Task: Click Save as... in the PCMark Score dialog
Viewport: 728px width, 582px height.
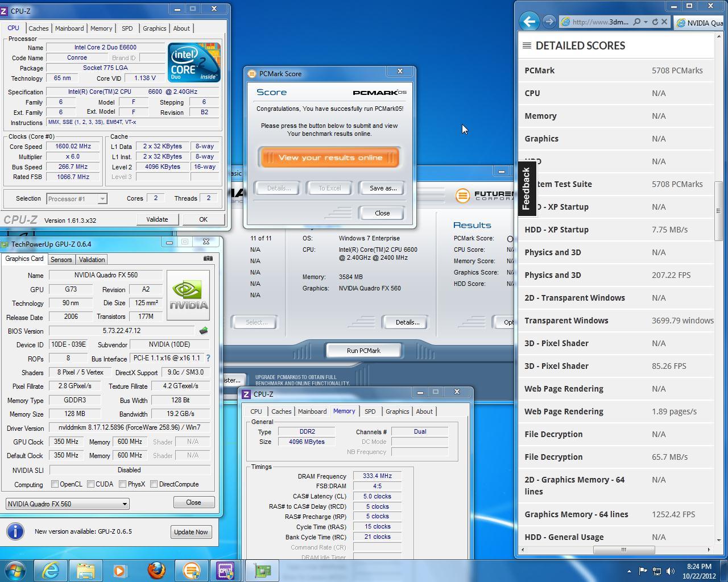Action: pyautogui.click(x=383, y=188)
